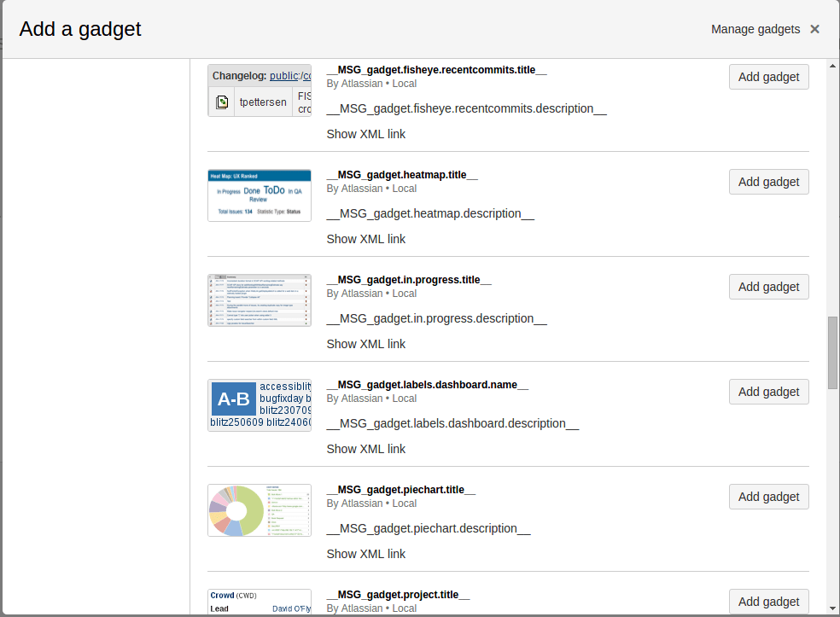Click the pie chart preview thumbnail
The image size is (840, 617).
[260, 510]
